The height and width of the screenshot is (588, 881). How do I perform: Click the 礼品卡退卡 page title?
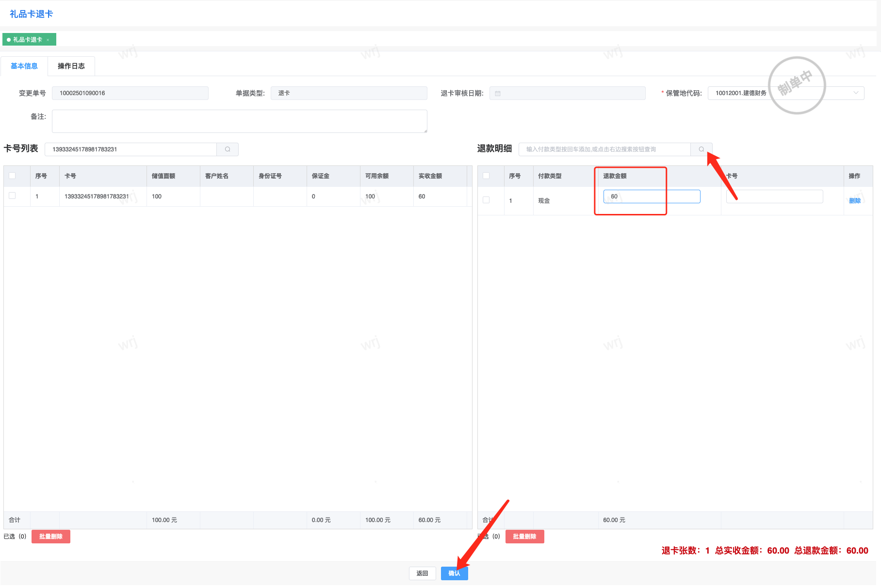[x=32, y=14]
